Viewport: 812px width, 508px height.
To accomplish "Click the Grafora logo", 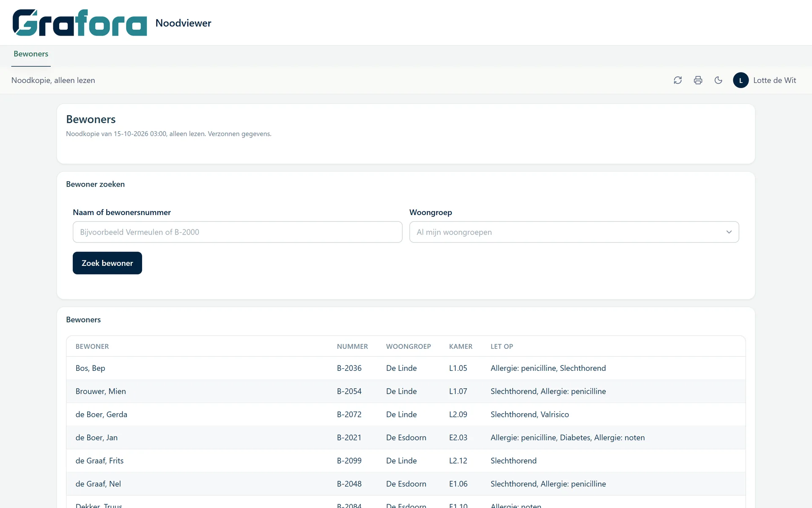I will pos(80,23).
